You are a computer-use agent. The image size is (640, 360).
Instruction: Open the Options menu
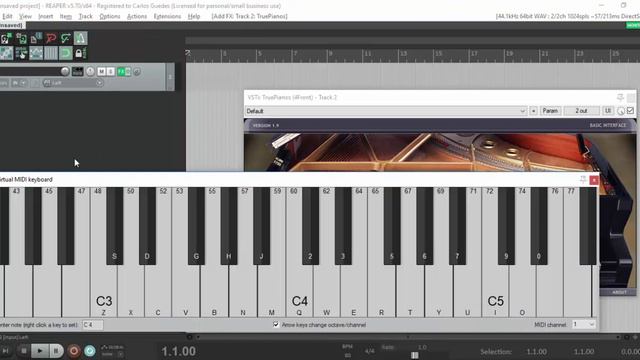click(x=110, y=16)
